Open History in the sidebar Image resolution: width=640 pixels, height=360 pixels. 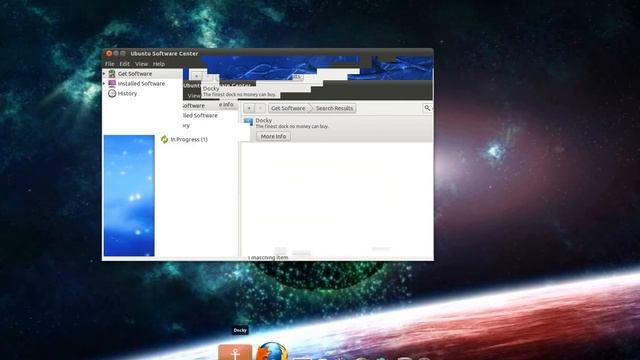point(127,93)
